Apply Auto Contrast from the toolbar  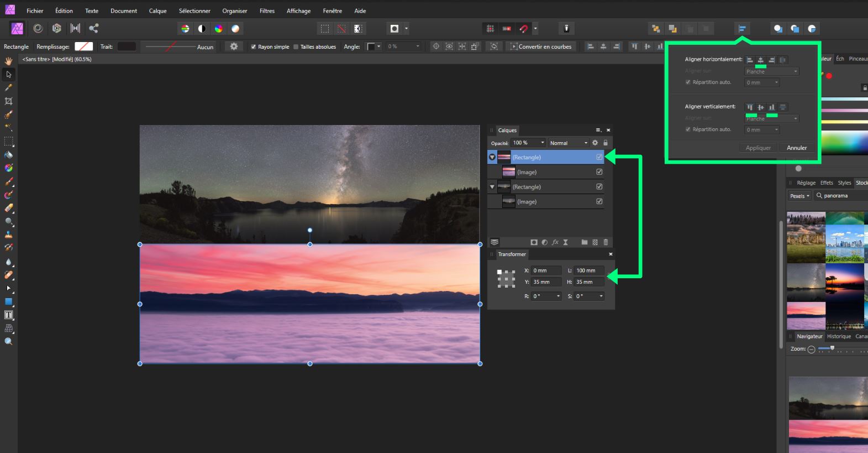[202, 29]
